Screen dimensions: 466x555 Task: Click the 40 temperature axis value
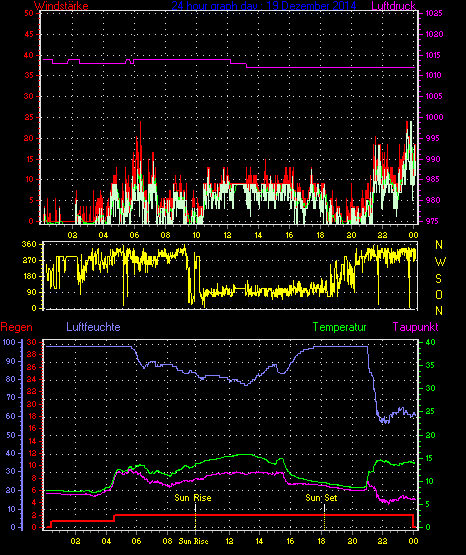tap(430, 342)
